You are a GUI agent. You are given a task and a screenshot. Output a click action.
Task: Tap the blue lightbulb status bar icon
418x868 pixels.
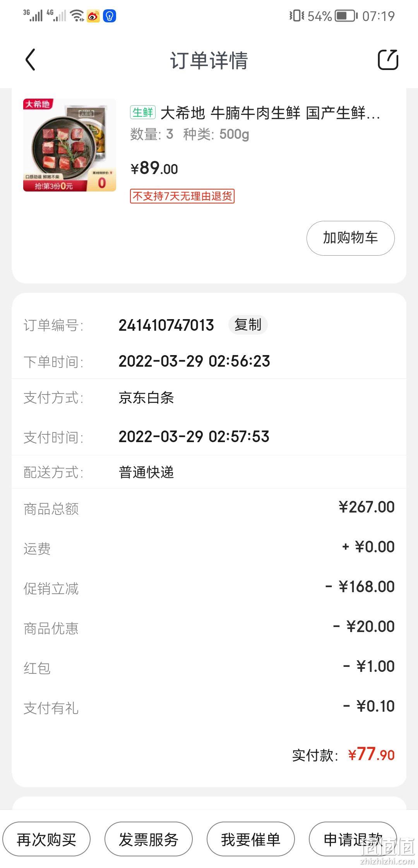point(110,16)
